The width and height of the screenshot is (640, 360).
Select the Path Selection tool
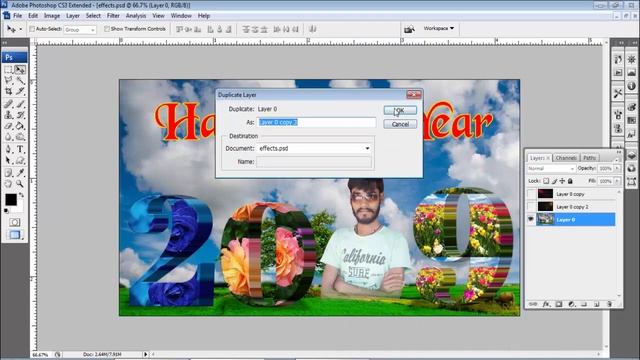click(9, 160)
